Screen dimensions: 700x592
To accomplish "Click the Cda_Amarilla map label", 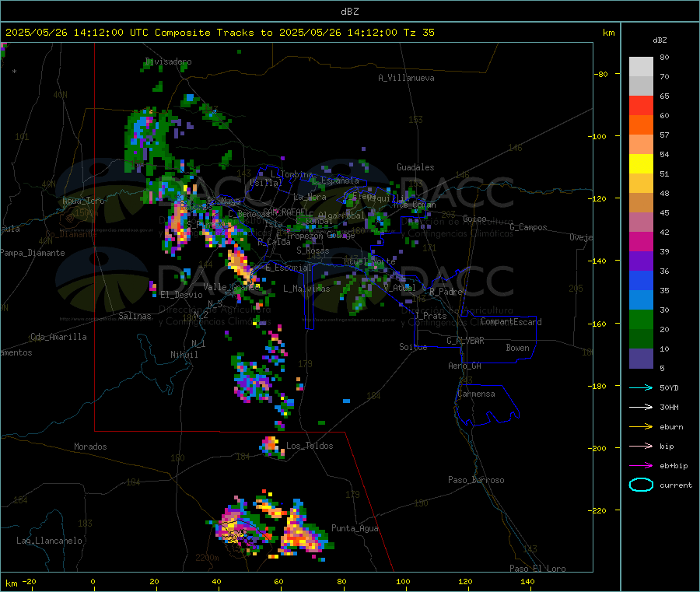I will click(x=58, y=337).
